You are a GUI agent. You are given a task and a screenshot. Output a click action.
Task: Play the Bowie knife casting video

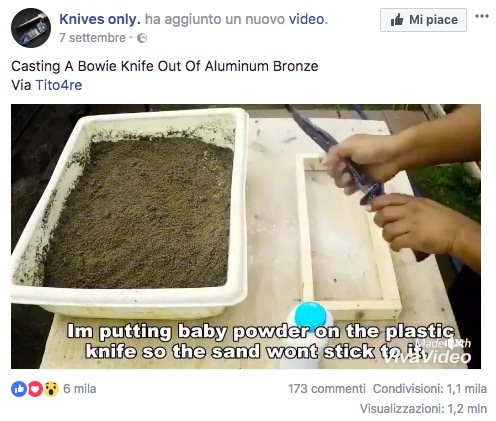[246, 236]
